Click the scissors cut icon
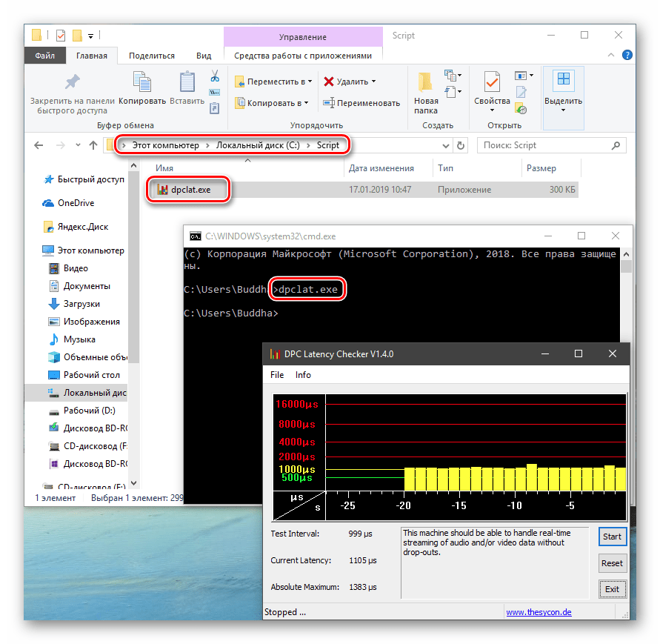The image size is (660, 644). 215,76
